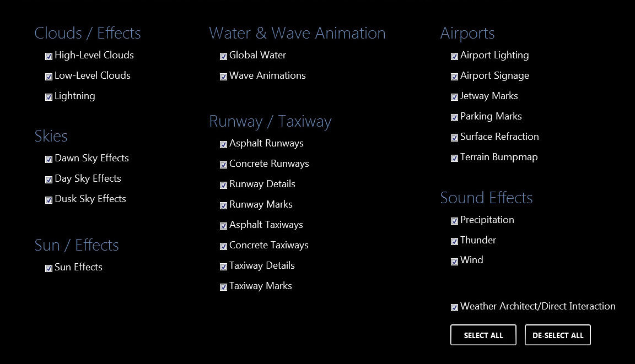This screenshot has height=364, width=635.
Task: Uncheck Asphalt Runways
Action: 223,144
